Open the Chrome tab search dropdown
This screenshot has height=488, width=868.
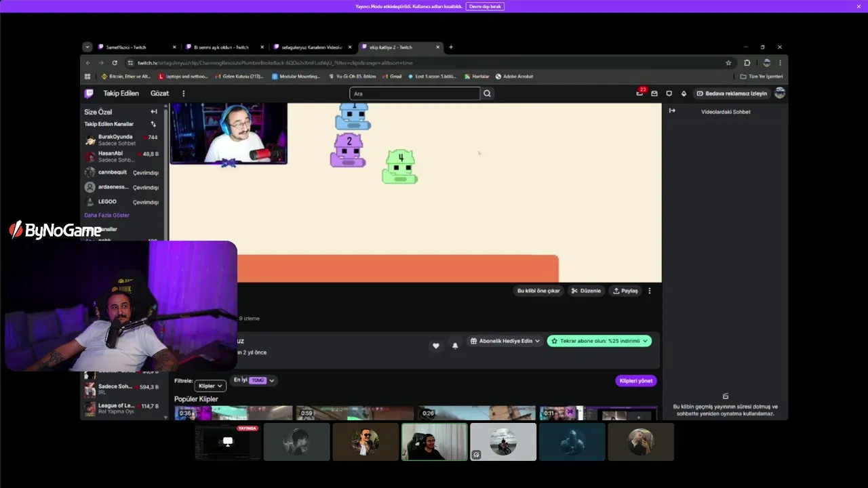click(87, 47)
